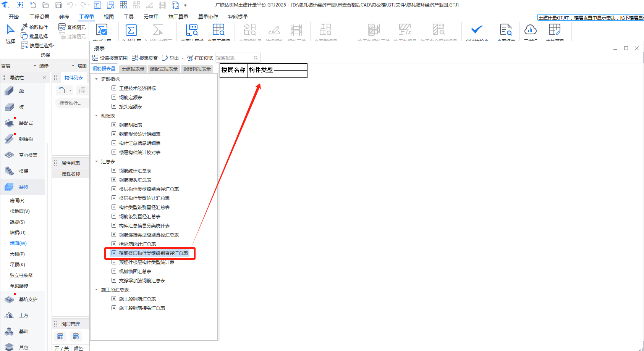Image resolution: width=644 pixels, height=351 pixels.
Task: Click the large 选择 arrow tool
Action: [x=10, y=34]
